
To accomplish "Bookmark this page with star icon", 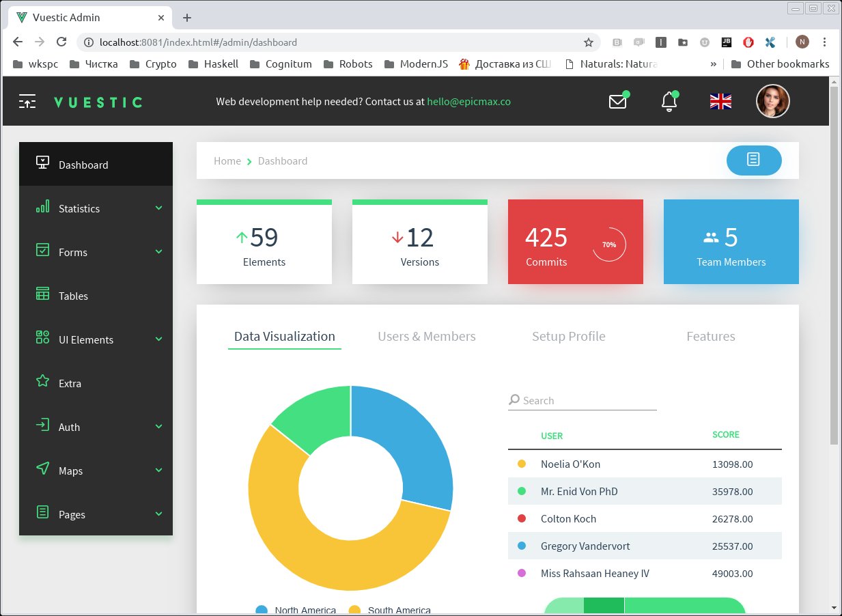I will pos(588,42).
